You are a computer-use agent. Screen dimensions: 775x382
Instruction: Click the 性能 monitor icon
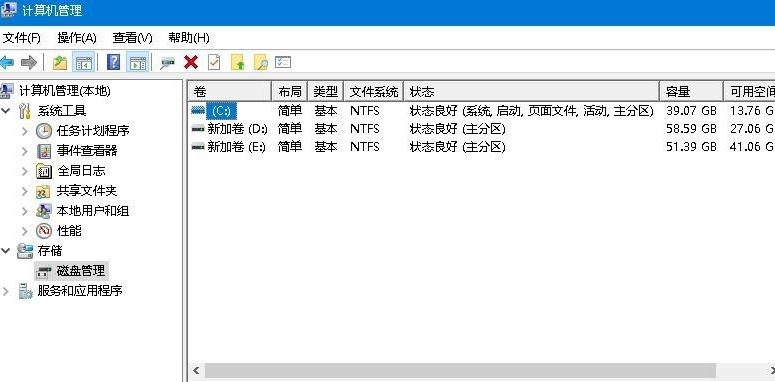[43, 231]
